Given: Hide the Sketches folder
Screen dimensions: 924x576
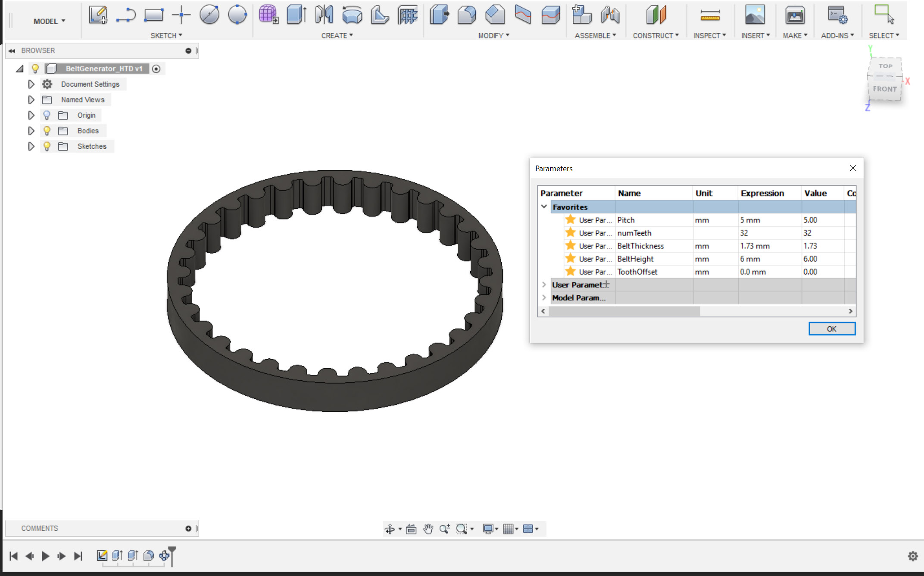Looking at the screenshot, I should coord(47,146).
